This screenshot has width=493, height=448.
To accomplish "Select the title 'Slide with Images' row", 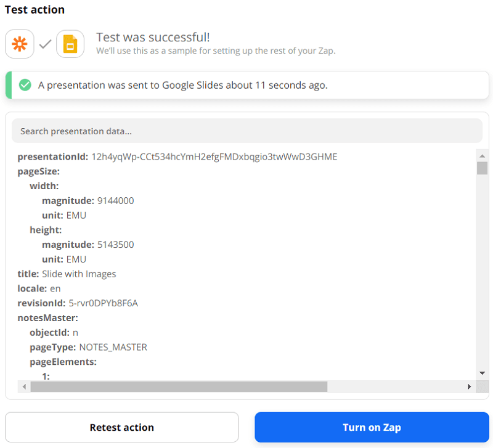I will click(x=67, y=274).
